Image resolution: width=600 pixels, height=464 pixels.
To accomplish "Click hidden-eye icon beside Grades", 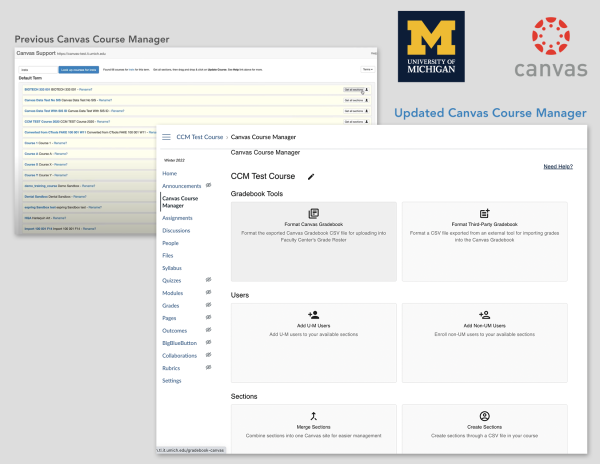I will [209, 305].
